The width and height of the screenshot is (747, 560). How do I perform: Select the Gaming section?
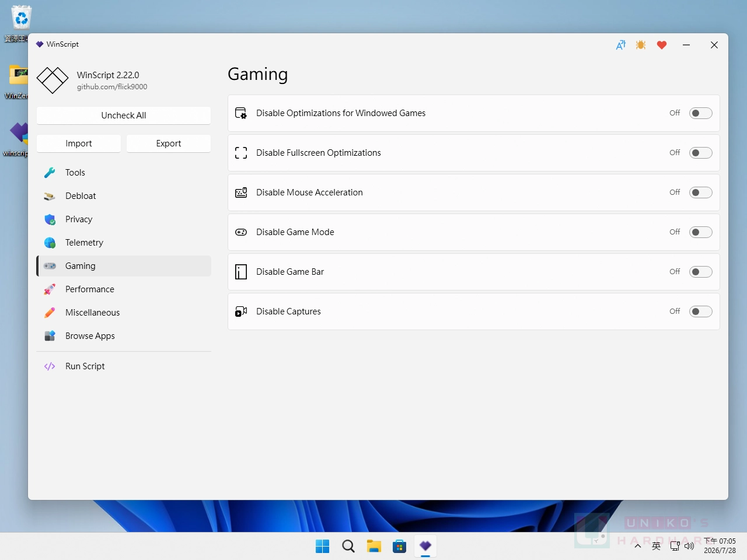click(x=124, y=266)
